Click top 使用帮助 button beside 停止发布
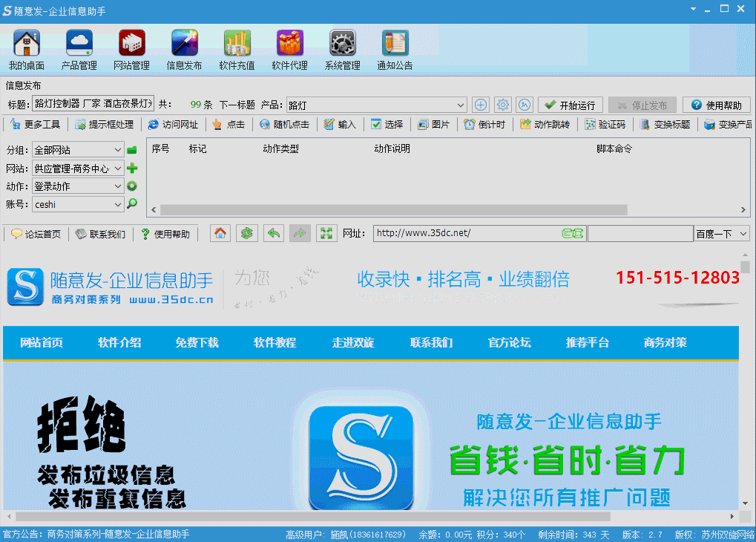Screen dimensions: 756x542 pyautogui.click(x=717, y=105)
